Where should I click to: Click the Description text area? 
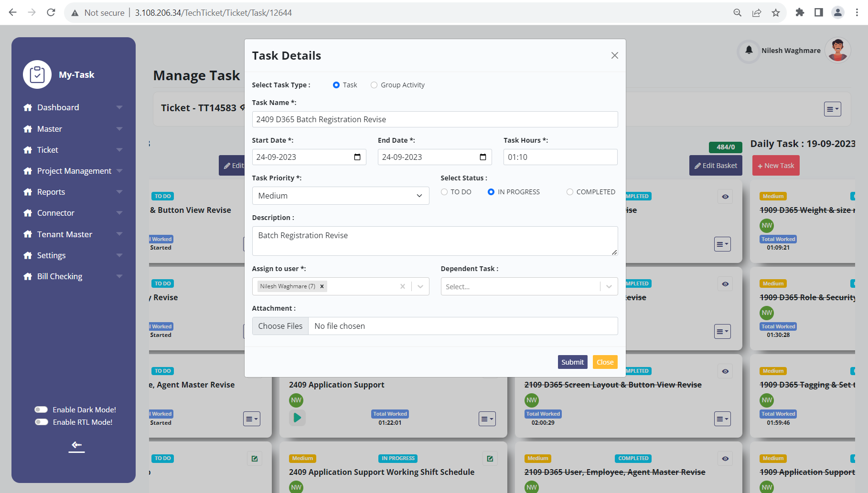pos(435,241)
